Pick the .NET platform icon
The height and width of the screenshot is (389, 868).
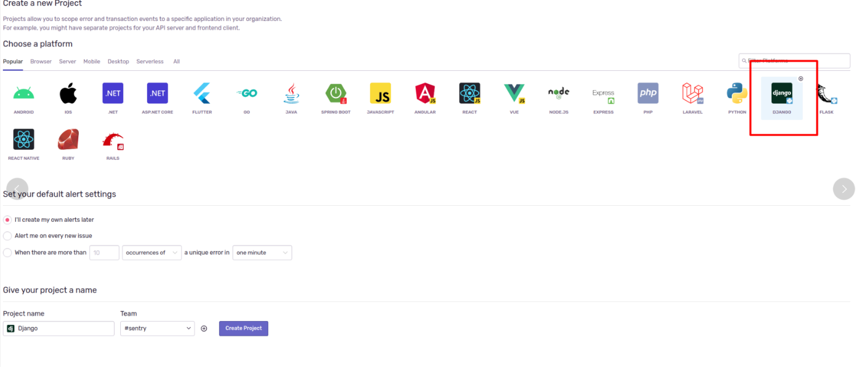(113, 93)
